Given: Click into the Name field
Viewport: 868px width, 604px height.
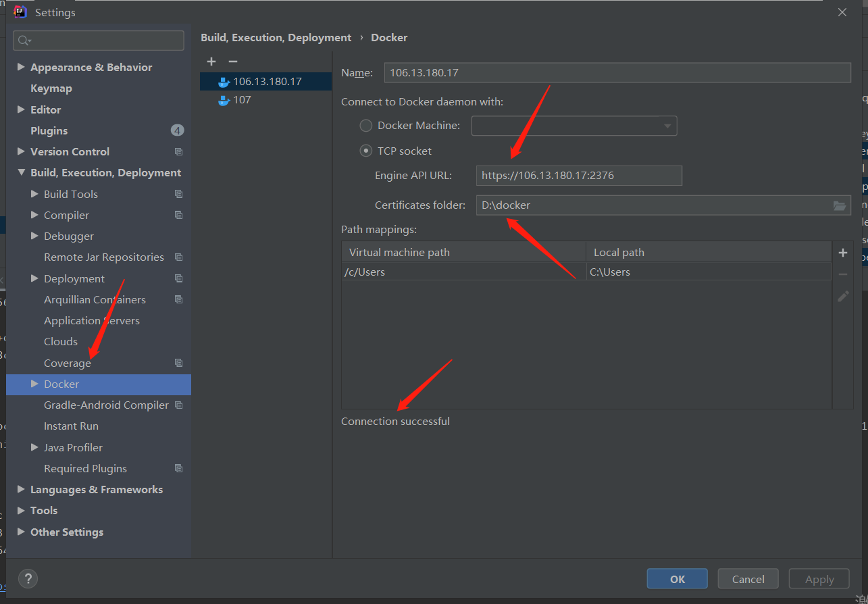Looking at the screenshot, I should click(x=617, y=73).
